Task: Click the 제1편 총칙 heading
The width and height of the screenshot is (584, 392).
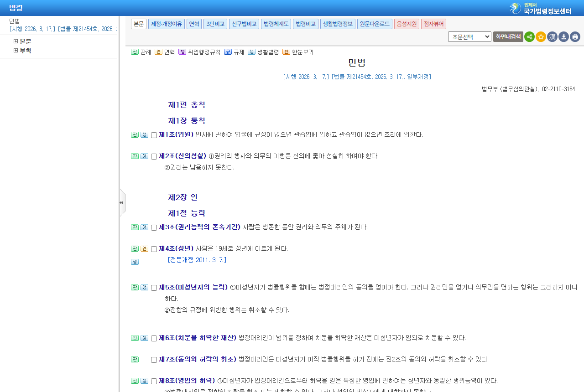Action: [x=187, y=105]
